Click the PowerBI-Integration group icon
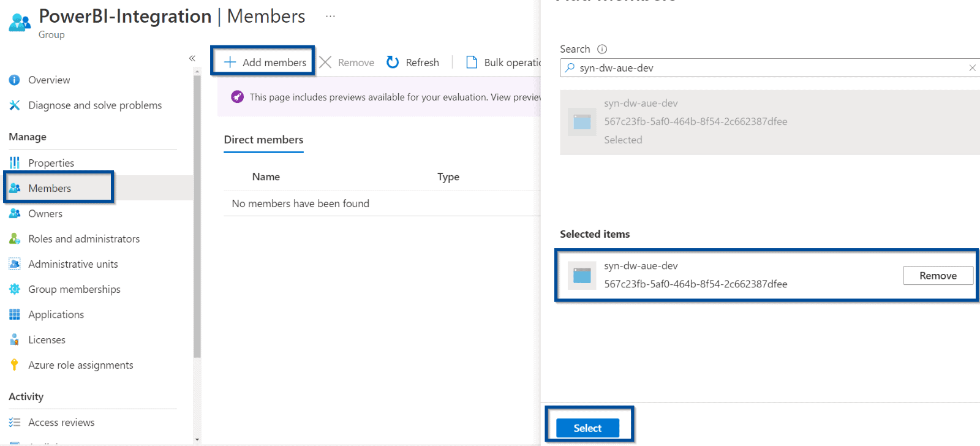The width and height of the screenshot is (980, 446). coord(20,23)
